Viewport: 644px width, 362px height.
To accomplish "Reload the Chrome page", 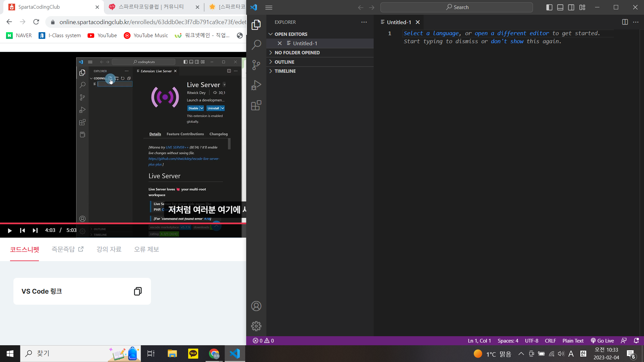I will point(36,22).
